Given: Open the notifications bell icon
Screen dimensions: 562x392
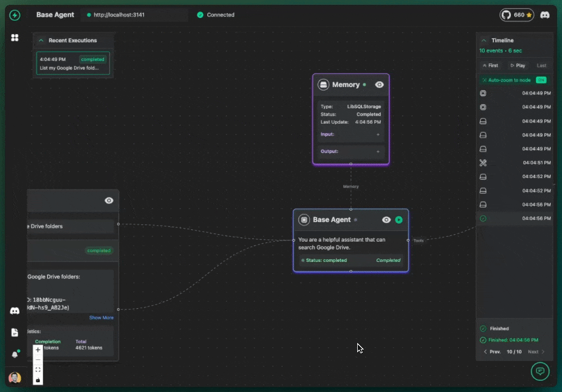Looking at the screenshot, I should tap(15, 354).
